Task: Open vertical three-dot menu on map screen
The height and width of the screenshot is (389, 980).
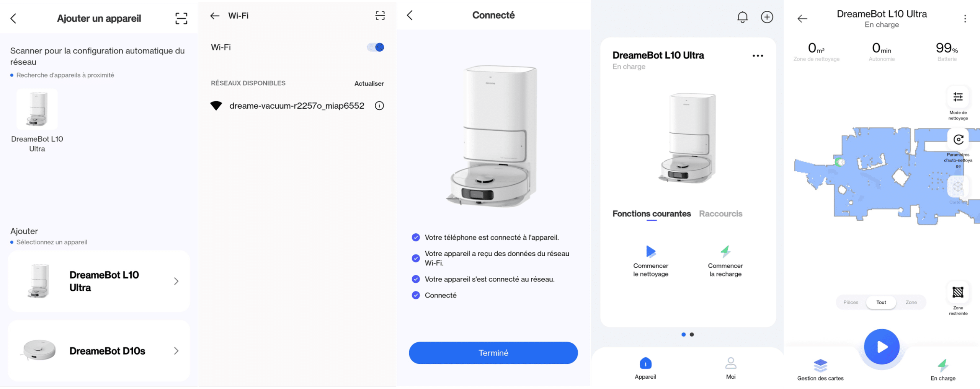Action: (965, 19)
